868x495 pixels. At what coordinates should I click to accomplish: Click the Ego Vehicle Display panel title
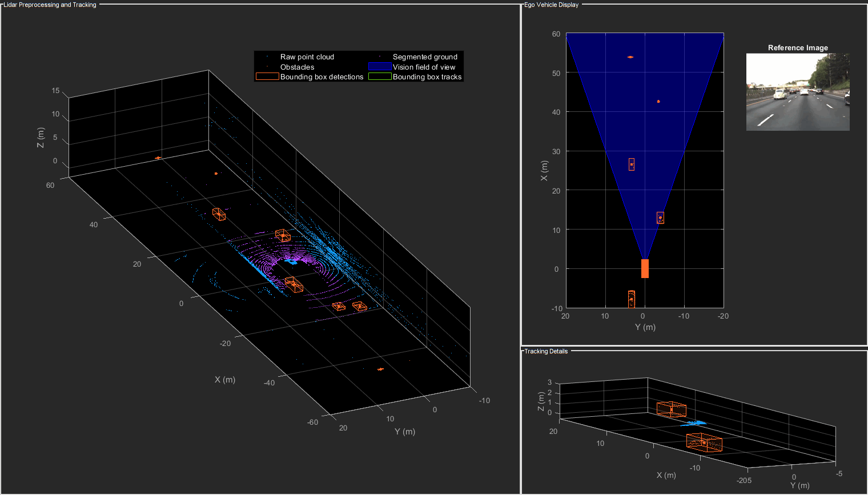[552, 5]
